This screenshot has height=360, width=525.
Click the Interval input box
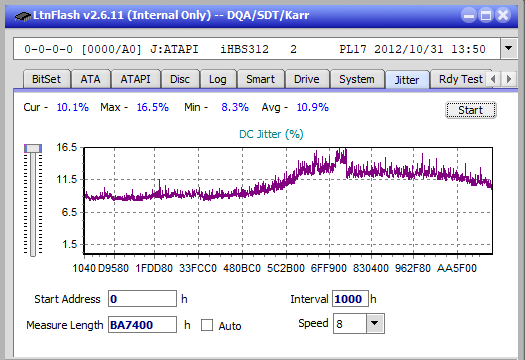350,299
